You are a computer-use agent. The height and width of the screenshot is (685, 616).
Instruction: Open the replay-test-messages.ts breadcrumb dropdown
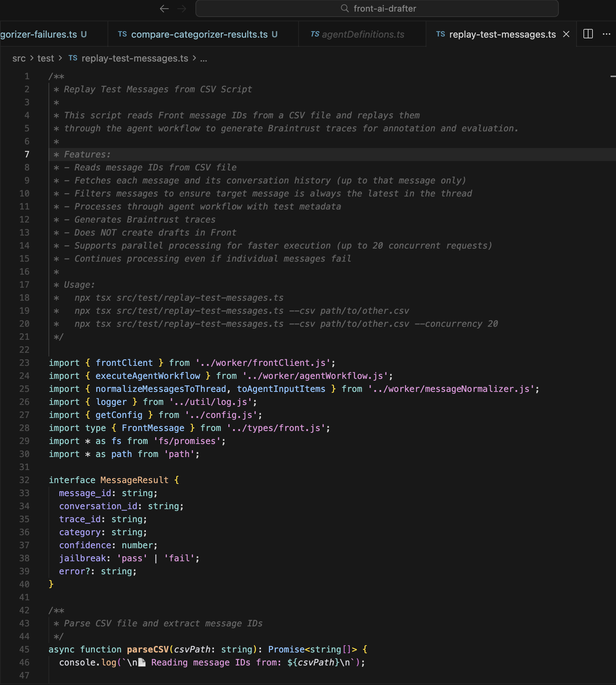(x=135, y=58)
